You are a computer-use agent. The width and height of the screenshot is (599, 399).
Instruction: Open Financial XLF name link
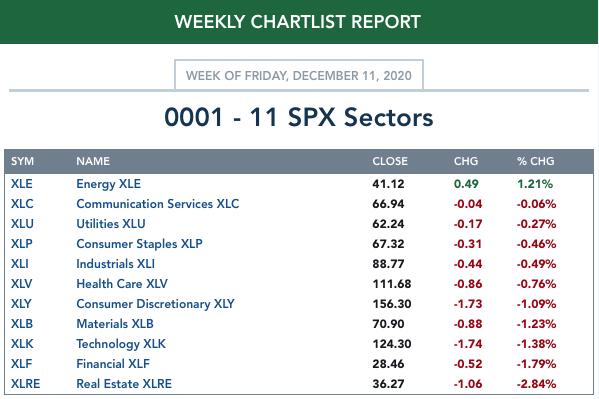coord(113,364)
